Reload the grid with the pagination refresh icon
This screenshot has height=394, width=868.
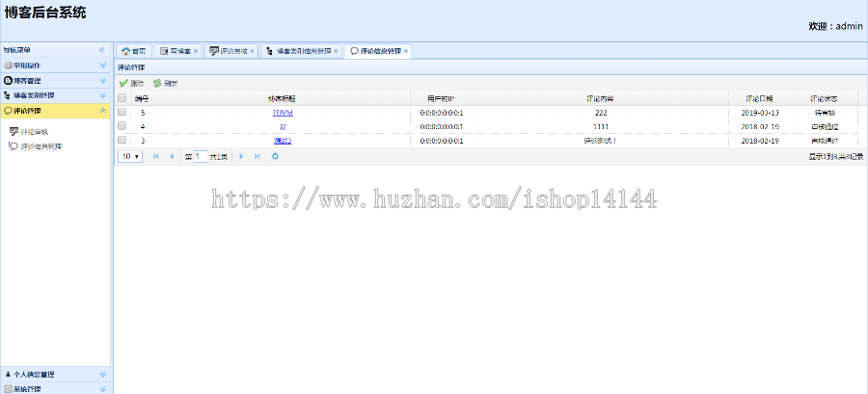[x=275, y=156]
